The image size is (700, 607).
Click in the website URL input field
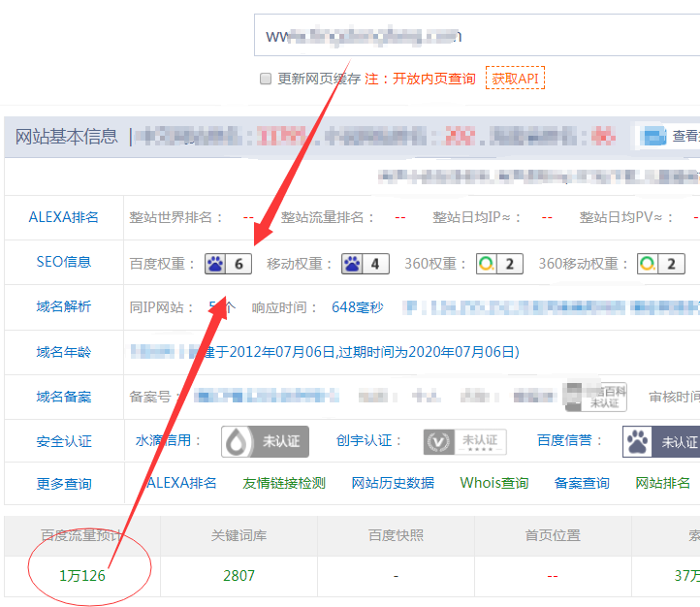(x=475, y=36)
